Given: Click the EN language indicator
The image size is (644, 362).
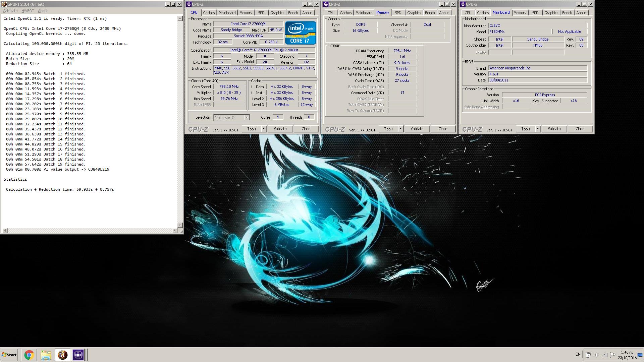Looking at the screenshot, I should click(x=578, y=354).
